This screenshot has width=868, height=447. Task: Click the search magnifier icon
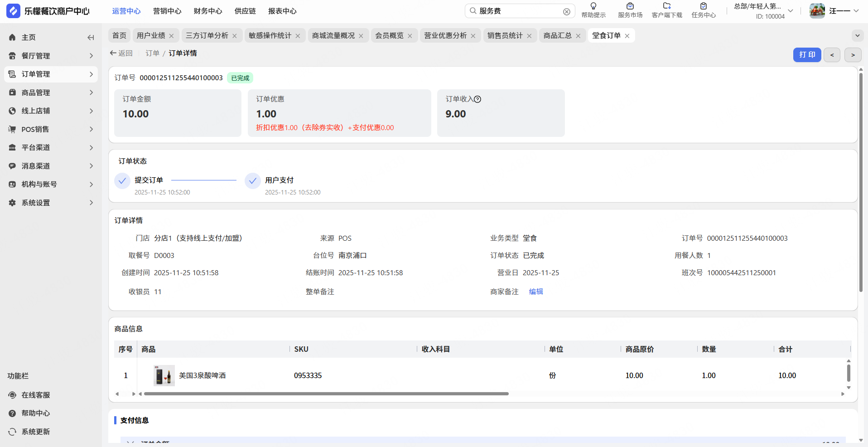tap(473, 11)
